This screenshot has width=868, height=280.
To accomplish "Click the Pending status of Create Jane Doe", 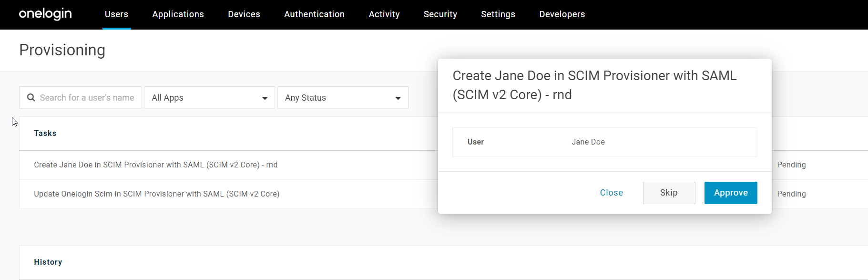I will point(791,165).
